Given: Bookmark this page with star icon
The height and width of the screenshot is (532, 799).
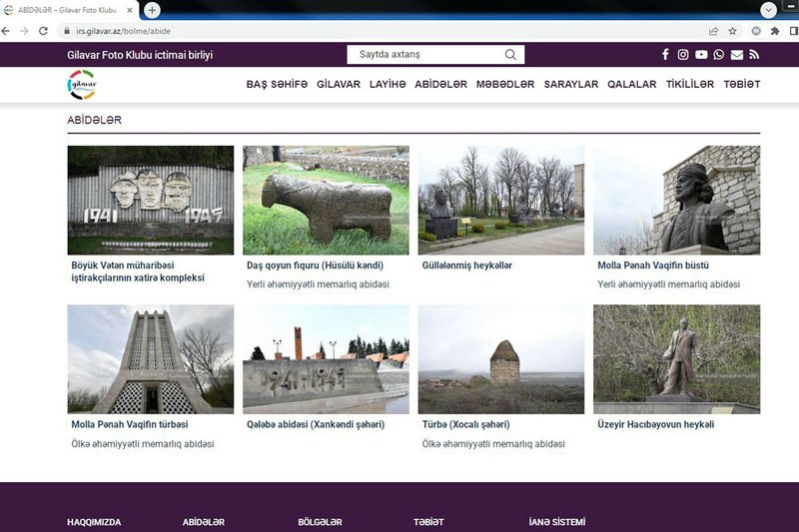Looking at the screenshot, I should (733, 31).
